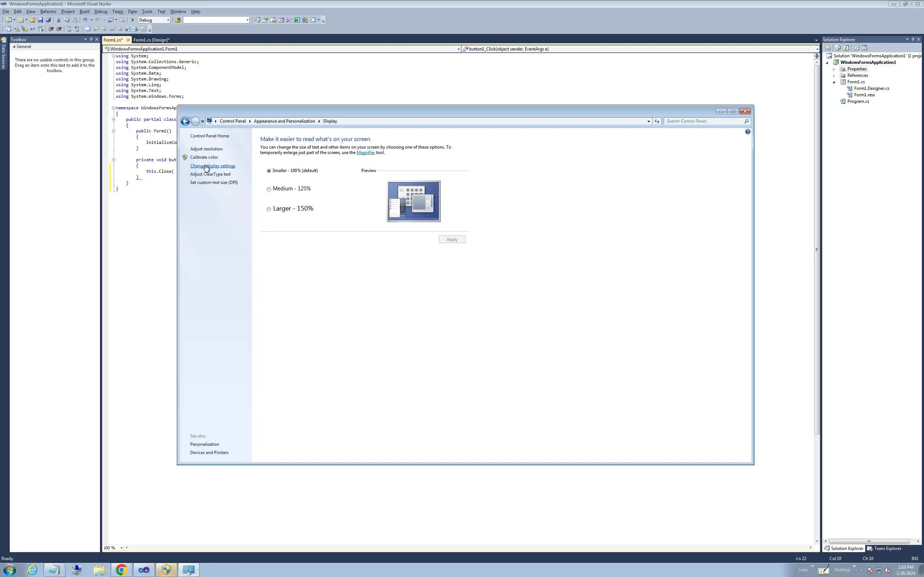Screen dimensions: 924x577
Task: Expand the References node in Solution Explorer
Action: (x=834, y=76)
